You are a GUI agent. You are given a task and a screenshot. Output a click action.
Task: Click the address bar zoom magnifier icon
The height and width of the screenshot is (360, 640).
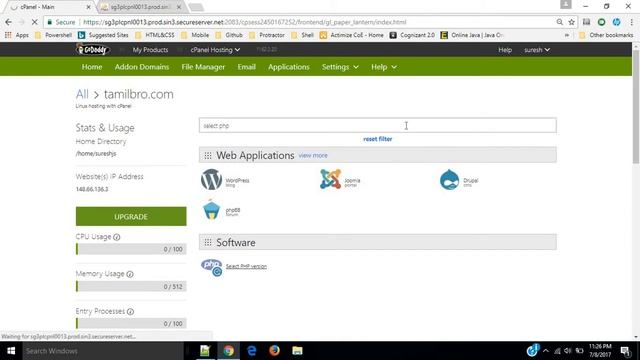click(x=560, y=22)
